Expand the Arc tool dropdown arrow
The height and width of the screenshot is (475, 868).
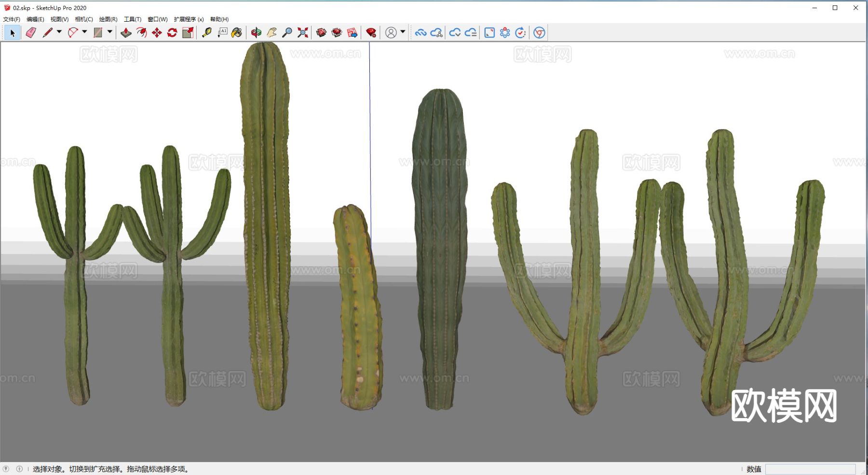pyautogui.click(x=84, y=32)
